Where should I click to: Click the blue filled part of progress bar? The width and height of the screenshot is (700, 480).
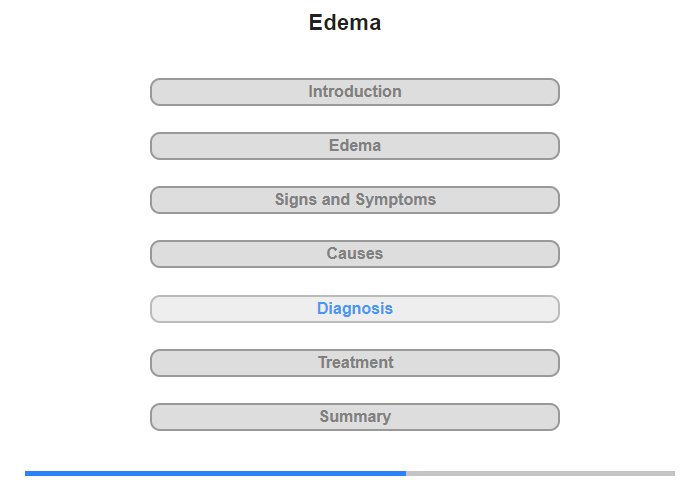(215, 473)
